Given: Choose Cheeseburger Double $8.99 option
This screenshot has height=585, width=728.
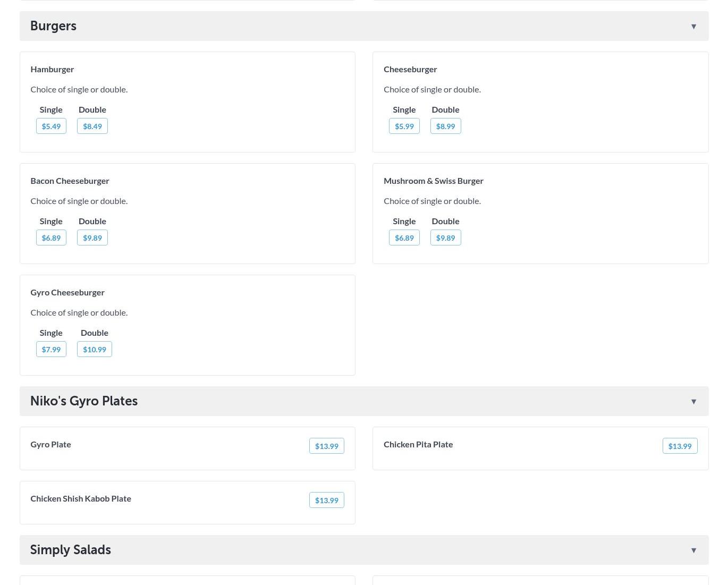Looking at the screenshot, I should point(445,126).
